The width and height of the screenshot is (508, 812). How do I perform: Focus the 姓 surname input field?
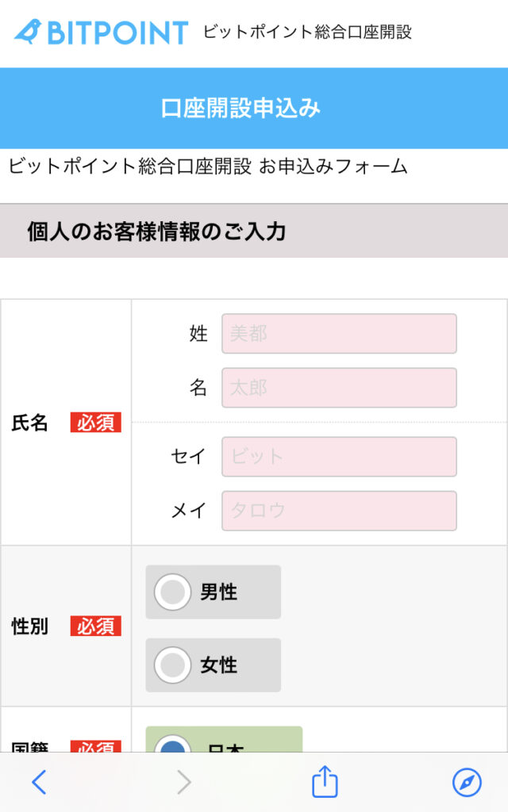pyautogui.click(x=339, y=334)
